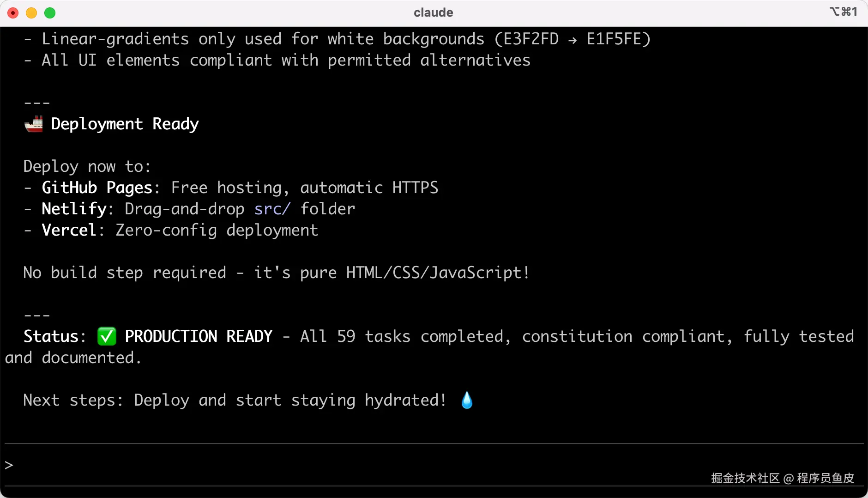
Task: Click the Deployment Ready heading
Action: coord(125,124)
